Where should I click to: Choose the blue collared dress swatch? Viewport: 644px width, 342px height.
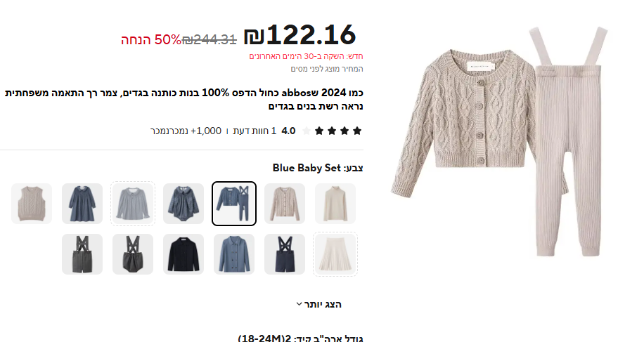coord(82,204)
